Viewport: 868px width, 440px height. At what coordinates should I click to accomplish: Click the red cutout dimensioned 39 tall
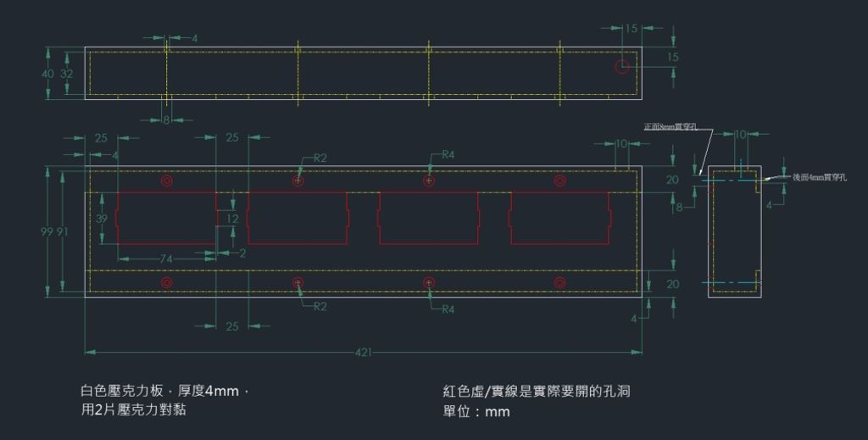tap(166, 218)
